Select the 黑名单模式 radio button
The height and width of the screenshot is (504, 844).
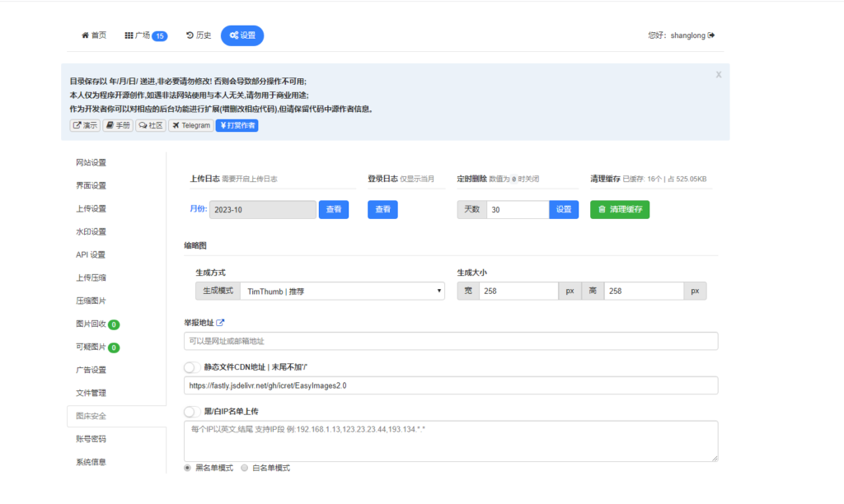coord(187,468)
